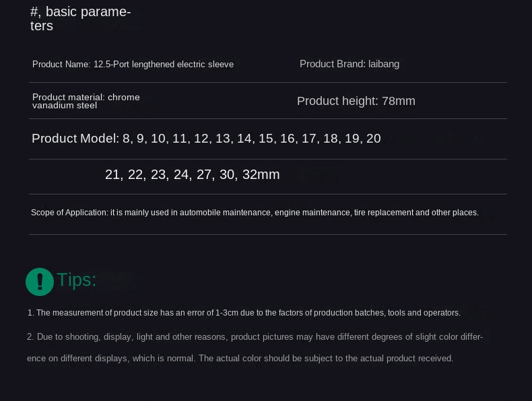Viewport: 532px width, 401px height.
Task: Click the sizes 21 to 32mm line
Action: coord(192,175)
